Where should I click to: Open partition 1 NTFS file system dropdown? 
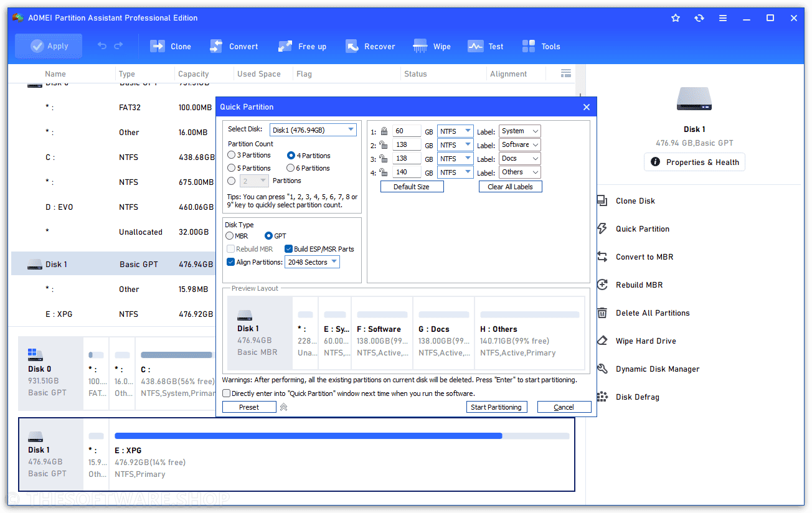coord(455,131)
